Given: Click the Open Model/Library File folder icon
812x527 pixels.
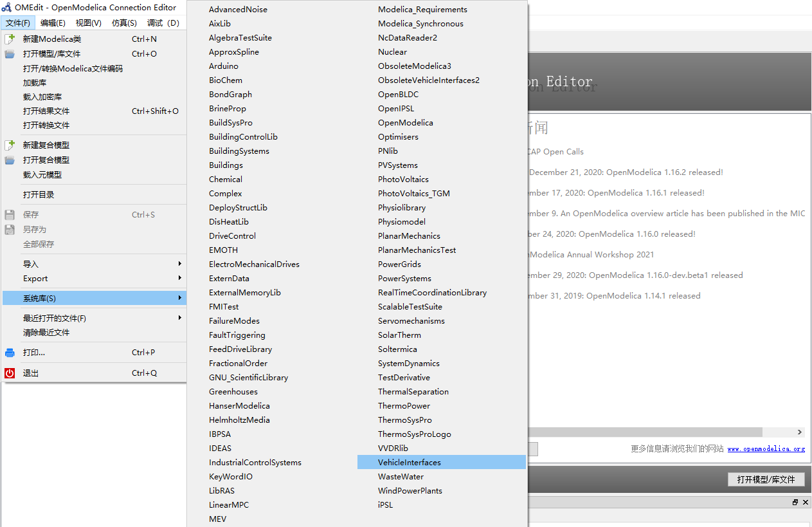Looking at the screenshot, I should click(x=9, y=53).
